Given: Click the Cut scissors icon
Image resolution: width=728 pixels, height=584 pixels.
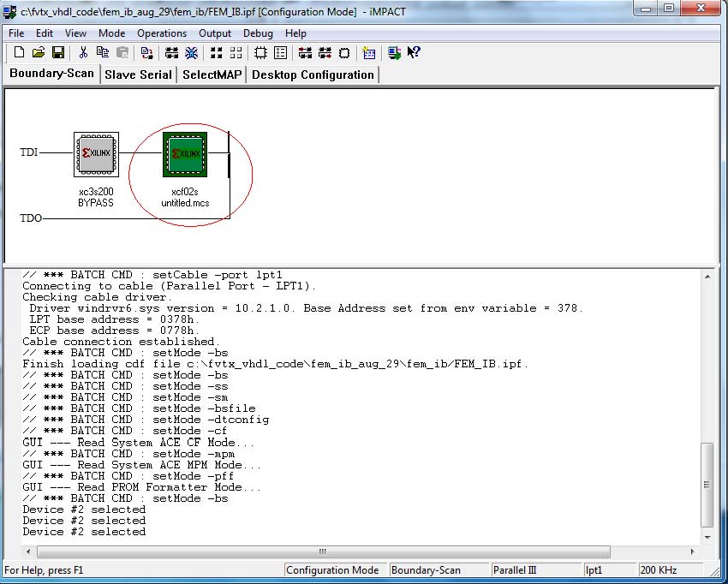Looking at the screenshot, I should [83, 53].
